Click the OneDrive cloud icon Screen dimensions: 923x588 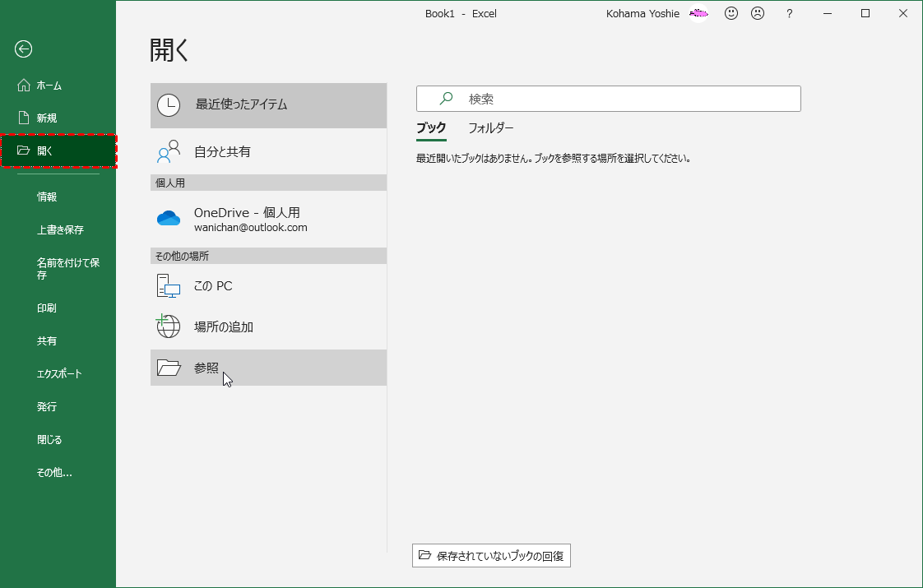pos(169,219)
